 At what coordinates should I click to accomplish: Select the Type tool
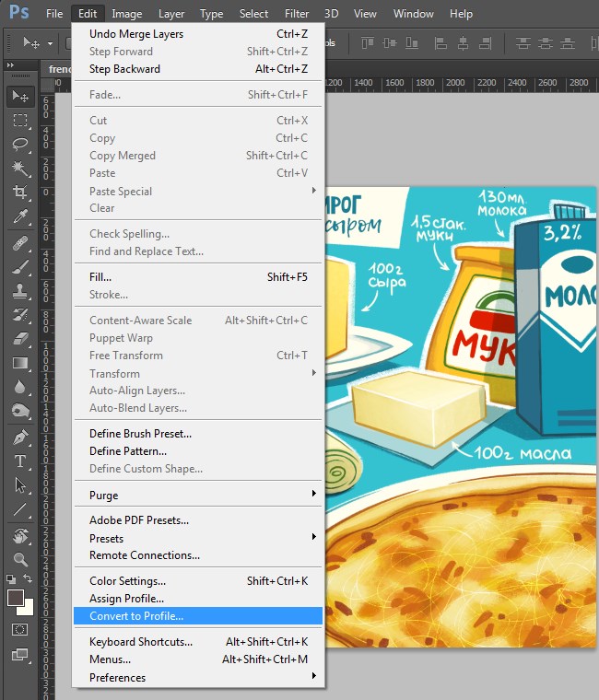pyautogui.click(x=20, y=461)
